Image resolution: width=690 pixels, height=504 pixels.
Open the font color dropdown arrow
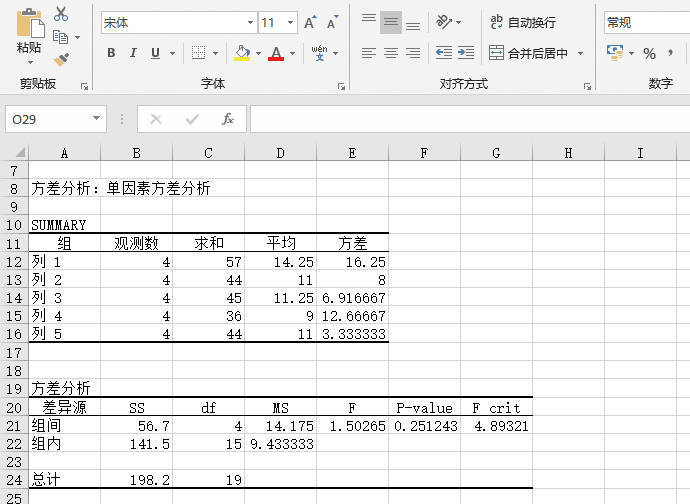[x=293, y=54]
